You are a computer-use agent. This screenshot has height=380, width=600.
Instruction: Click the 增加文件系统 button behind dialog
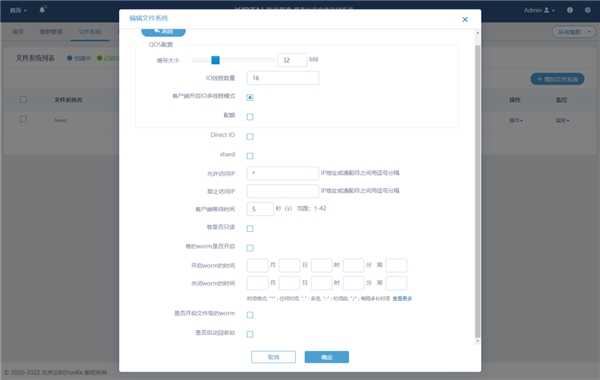pyautogui.click(x=557, y=79)
